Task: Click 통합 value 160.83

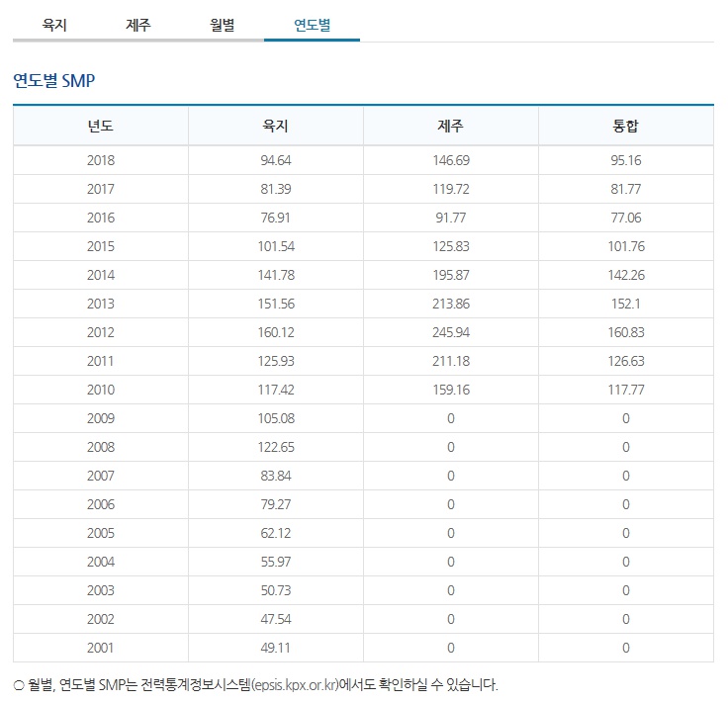Action: [626, 332]
